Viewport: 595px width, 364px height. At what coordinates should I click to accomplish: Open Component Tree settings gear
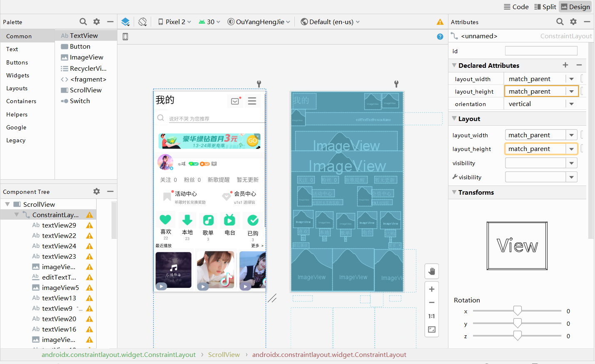click(97, 191)
